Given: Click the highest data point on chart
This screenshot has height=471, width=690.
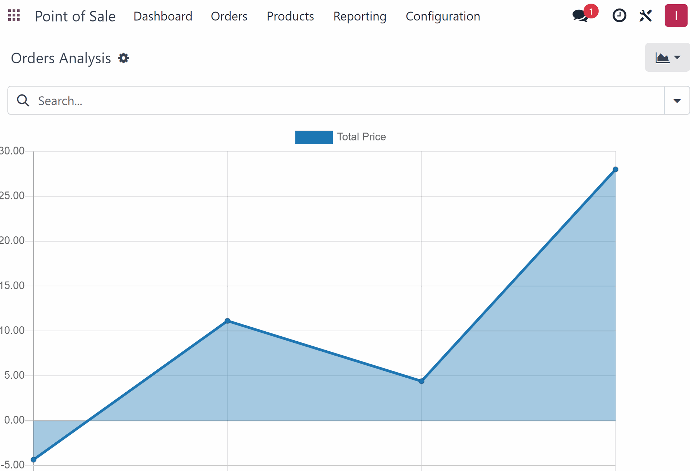Looking at the screenshot, I should point(615,169).
